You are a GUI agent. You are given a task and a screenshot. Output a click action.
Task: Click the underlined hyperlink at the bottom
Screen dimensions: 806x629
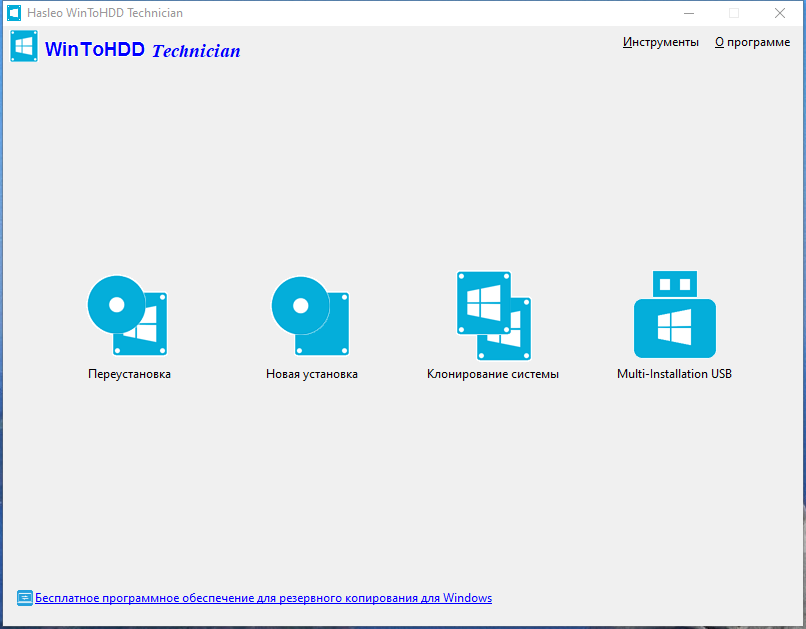[264, 597]
